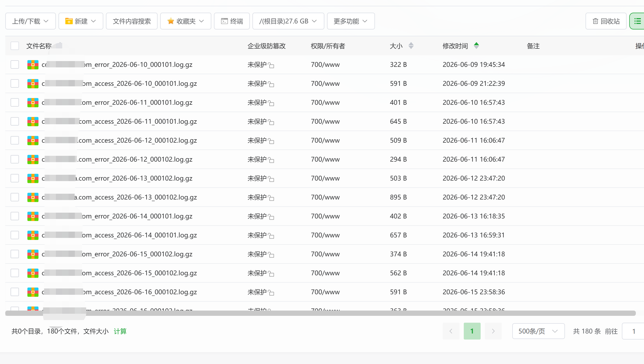Tick the checkbox for error_2026-06-13_000102.log.gz
The height and width of the screenshot is (364, 644).
pyautogui.click(x=15, y=178)
